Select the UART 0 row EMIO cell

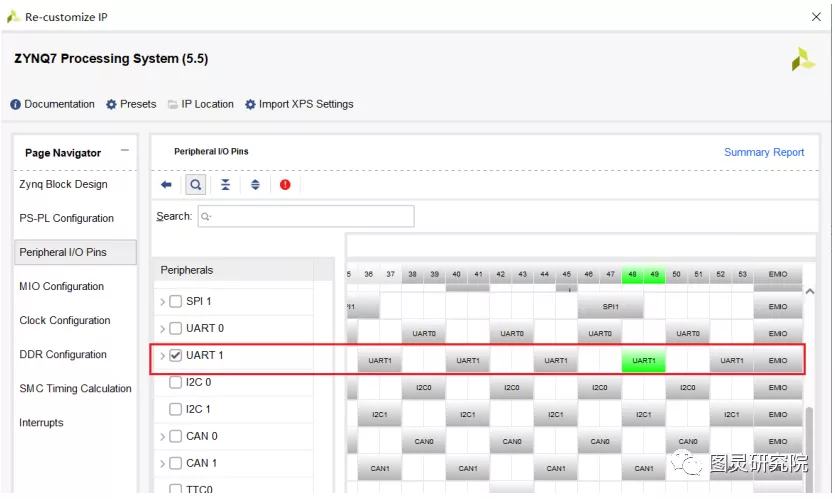click(x=778, y=334)
